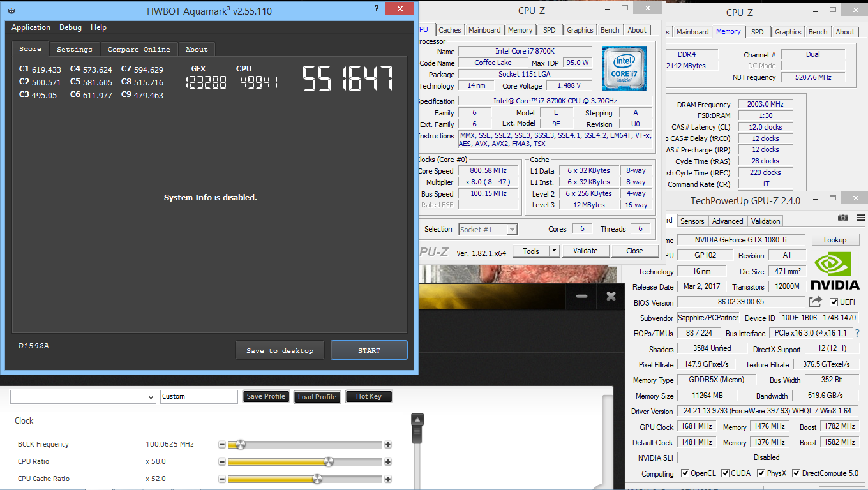The height and width of the screenshot is (490, 868).
Task: Select the Memory tab in right CPU-Z window
Action: pyautogui.click(x=728, y=31)
